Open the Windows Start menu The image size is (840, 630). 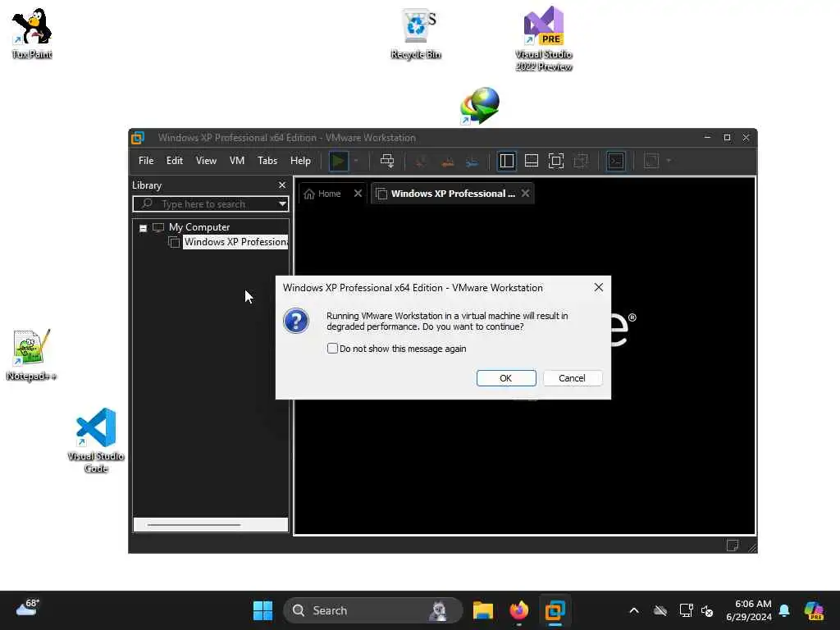(262, 610)
